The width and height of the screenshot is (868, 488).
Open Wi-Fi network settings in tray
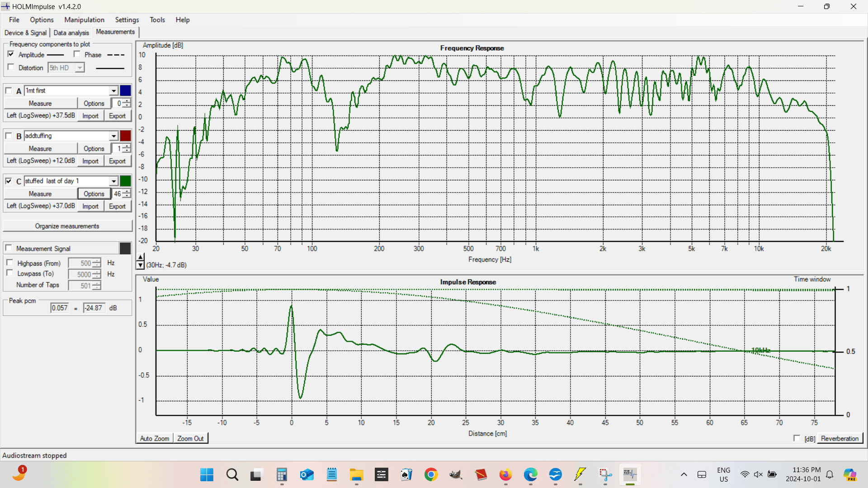click(745, 474)
